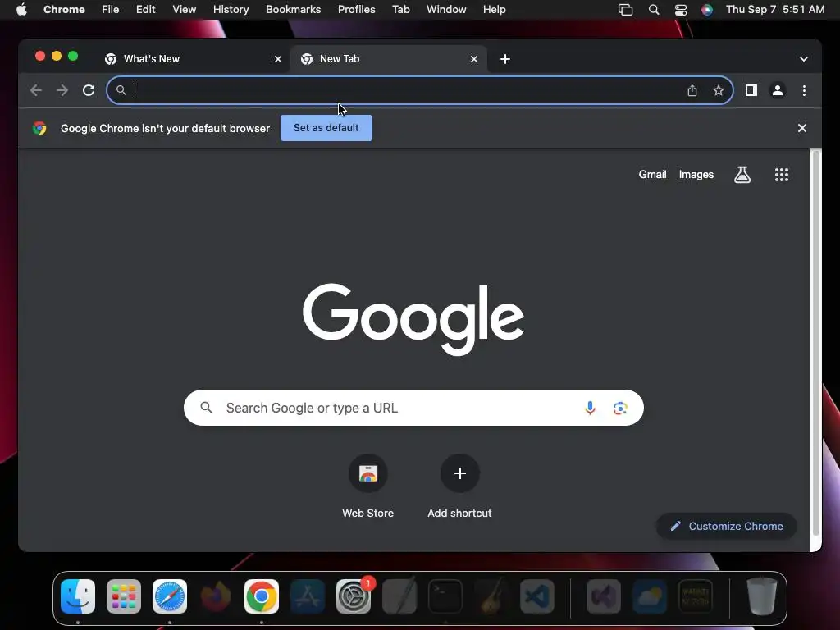The height and width of the screenshot is (630, 840).
Task: Launch Siri from the menu bar
Action: 707,10
